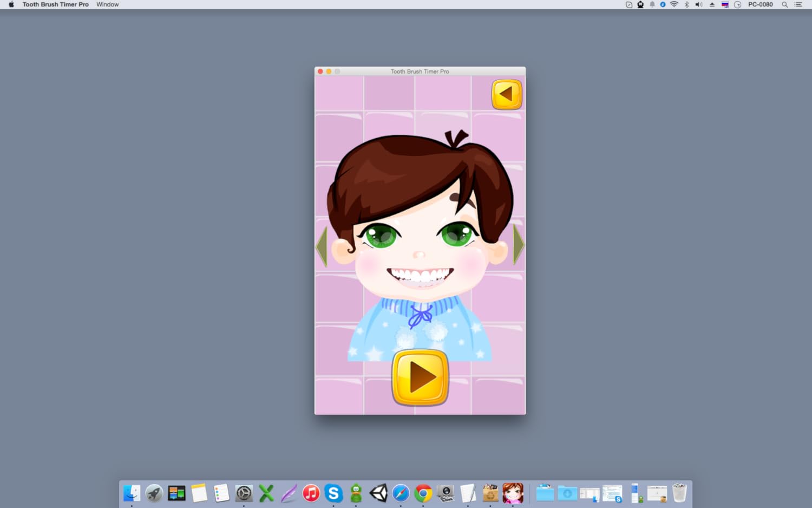
Task: Open System Preferences from the dock
Action: pos(244,493)
